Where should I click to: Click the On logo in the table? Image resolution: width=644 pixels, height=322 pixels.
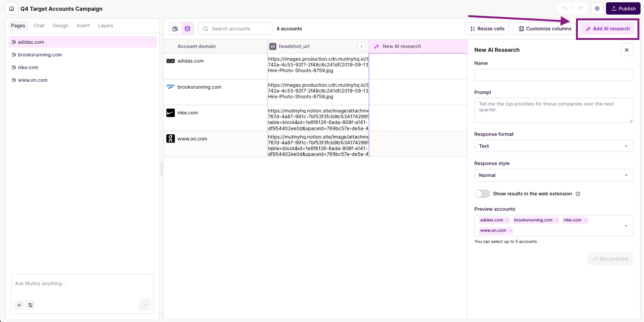click(x=171, y=139)
